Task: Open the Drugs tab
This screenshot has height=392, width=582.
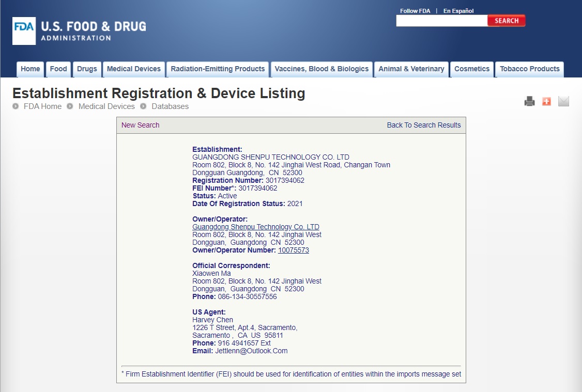Action: (87, 69)
